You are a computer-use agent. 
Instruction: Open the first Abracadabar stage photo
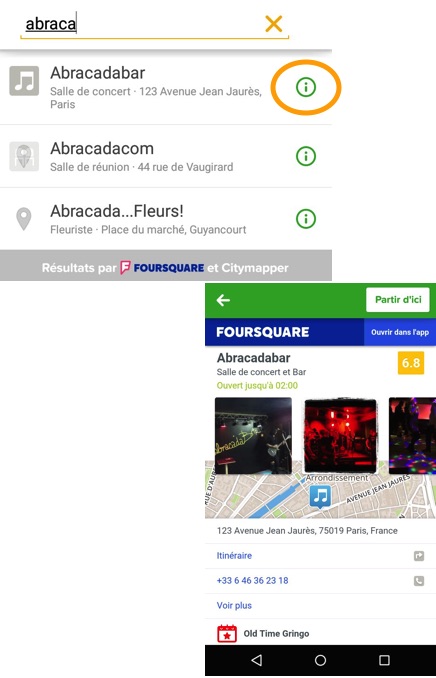(253, 436)
